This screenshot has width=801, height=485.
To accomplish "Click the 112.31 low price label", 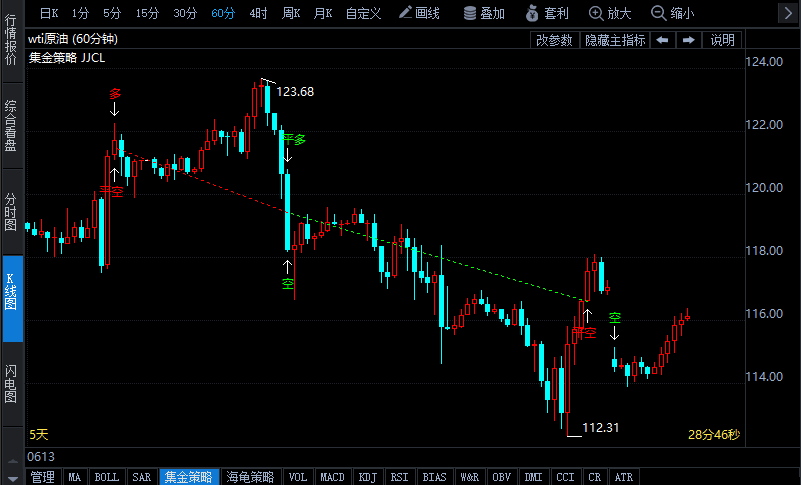I will (601, 427).
